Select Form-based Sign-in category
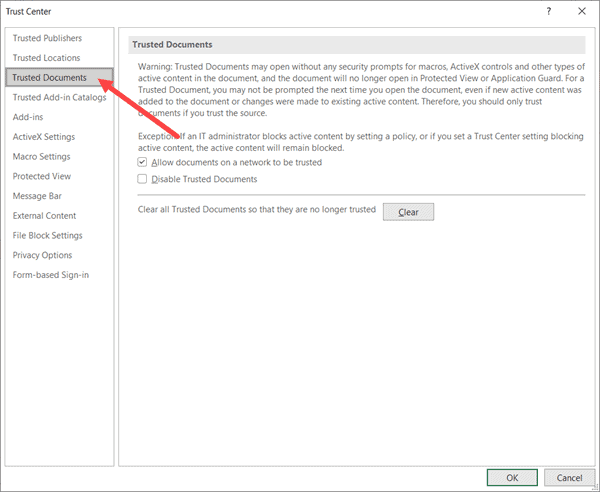This screenshot has height=492, width=600. click(50, 275)
